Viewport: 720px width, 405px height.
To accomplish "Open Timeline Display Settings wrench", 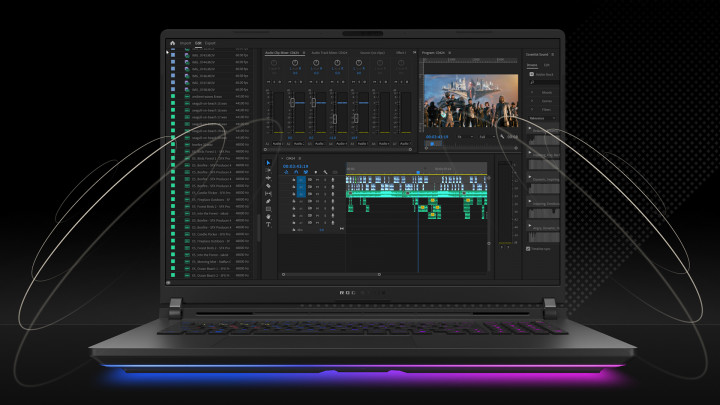I will pos(325,172).
